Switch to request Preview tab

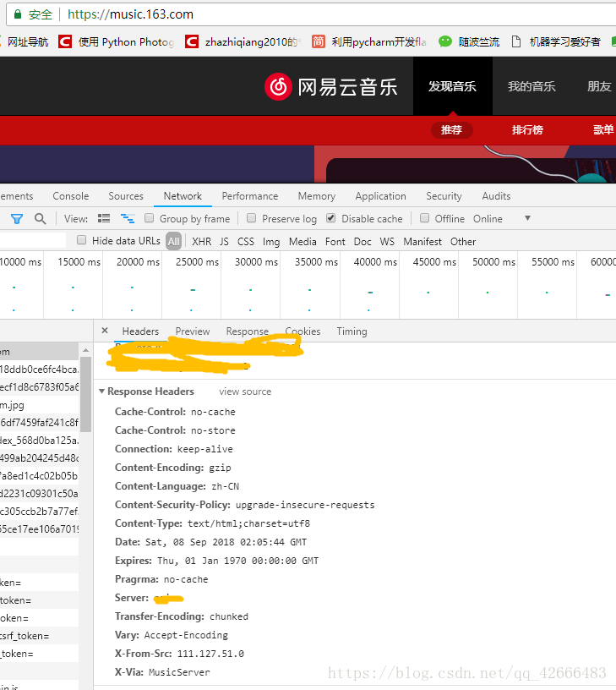coord(193,331)
